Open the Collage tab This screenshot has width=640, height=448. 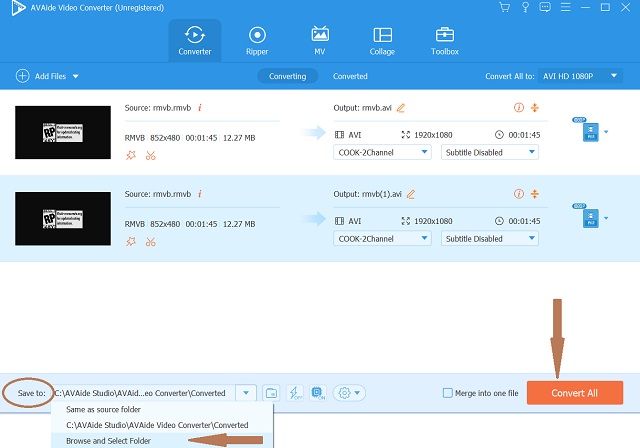pos(382,40)
